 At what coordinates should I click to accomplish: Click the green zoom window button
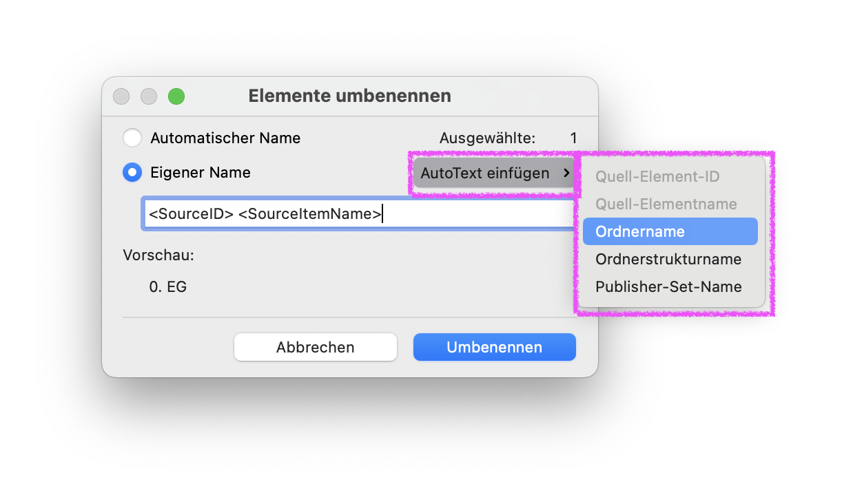(x=176, y=96)
